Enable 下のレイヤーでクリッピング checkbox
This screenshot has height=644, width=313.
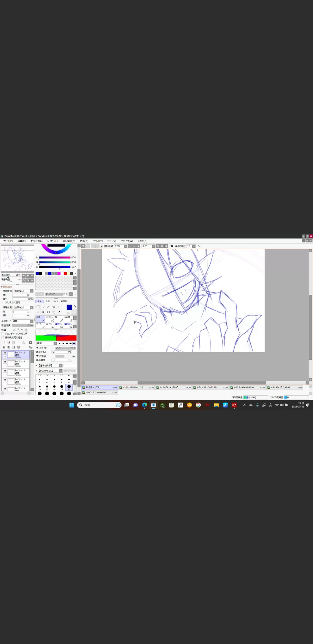coord(3,334)
